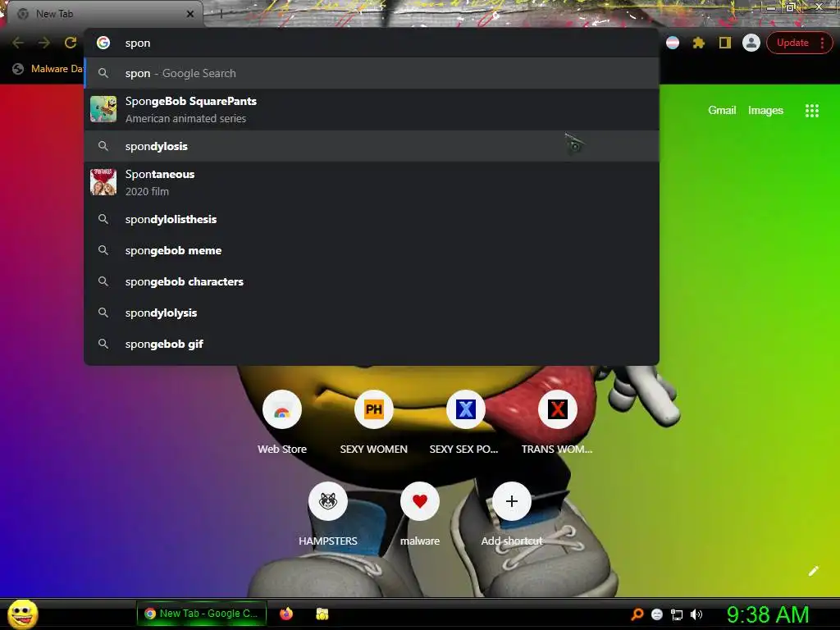
Task: Open the blue X shortcut tile
Action: click(466, 409)
